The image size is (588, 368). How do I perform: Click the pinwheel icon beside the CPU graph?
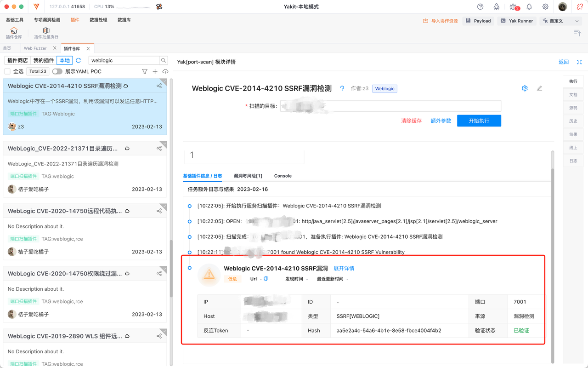click(159, 7)
